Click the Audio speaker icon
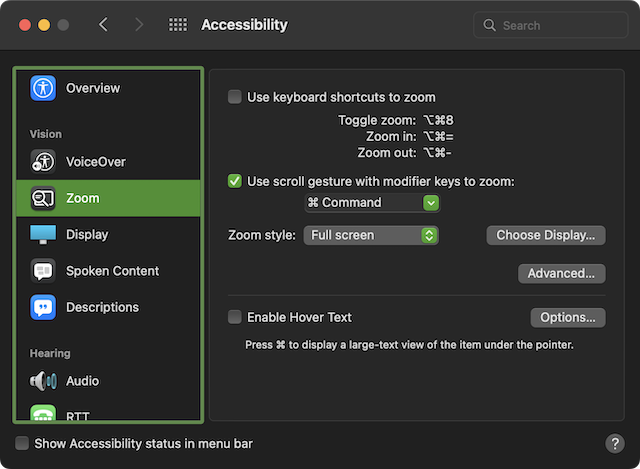This screenshot has width=640, height=469. click(43, 381)
